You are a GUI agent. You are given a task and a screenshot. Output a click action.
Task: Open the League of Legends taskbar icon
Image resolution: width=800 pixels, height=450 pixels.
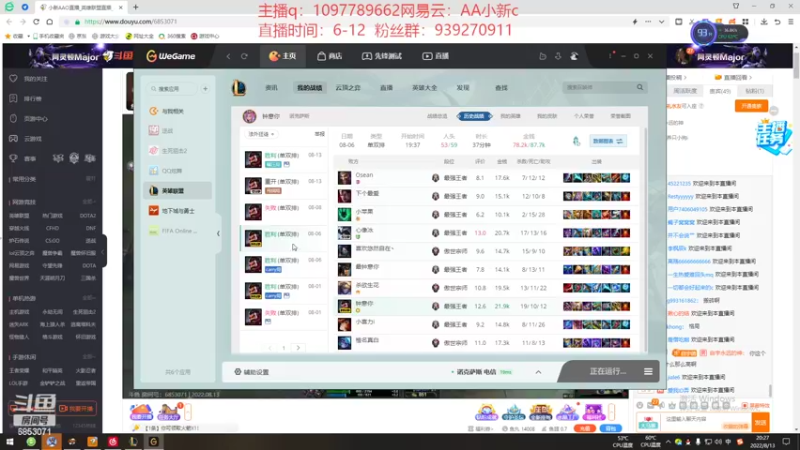pos(133,442)
